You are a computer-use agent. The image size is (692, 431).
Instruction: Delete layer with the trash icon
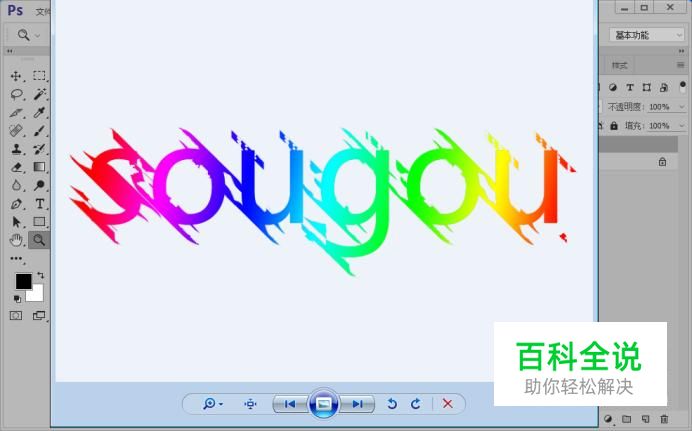coord(664,419)
